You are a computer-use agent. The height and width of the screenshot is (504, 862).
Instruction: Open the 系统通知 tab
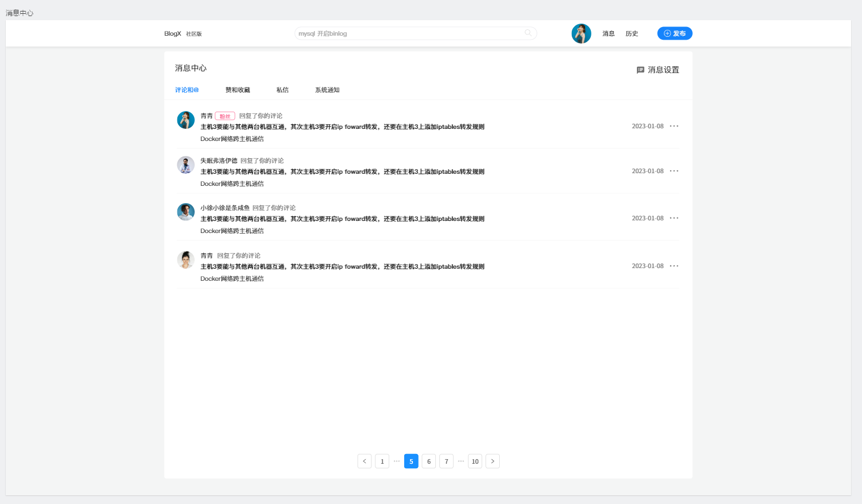click(327, 90)
